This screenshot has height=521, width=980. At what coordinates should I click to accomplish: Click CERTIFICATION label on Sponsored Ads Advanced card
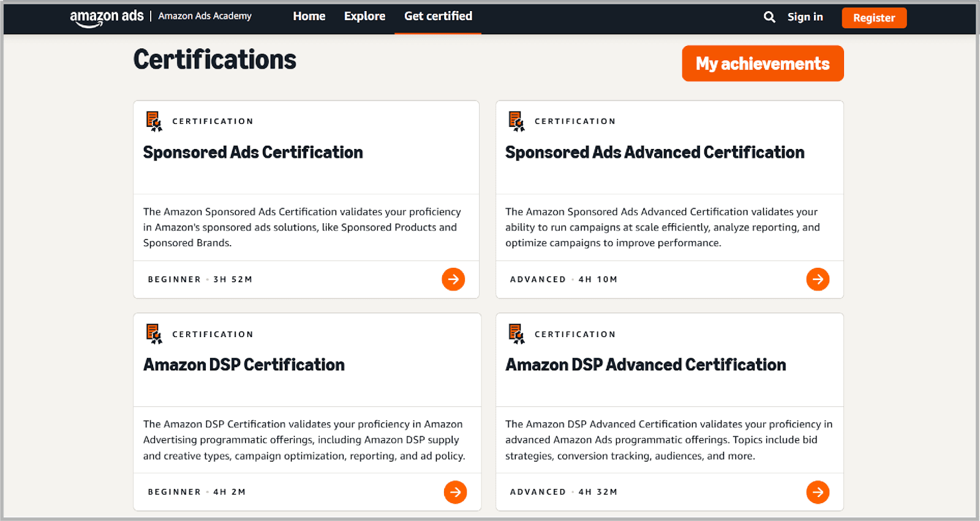click(575, 121)
